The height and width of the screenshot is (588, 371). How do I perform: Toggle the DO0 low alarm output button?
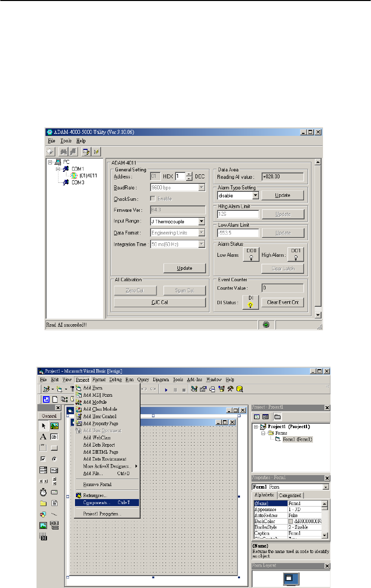tap(251, 254)
